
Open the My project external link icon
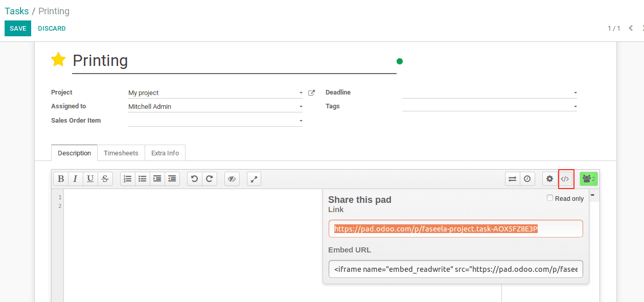[312, 93]
